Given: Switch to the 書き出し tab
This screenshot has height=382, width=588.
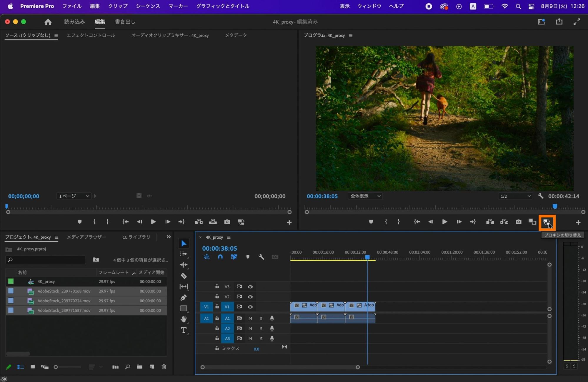Looking at the screenshot, I should click(x=125, y=22).
